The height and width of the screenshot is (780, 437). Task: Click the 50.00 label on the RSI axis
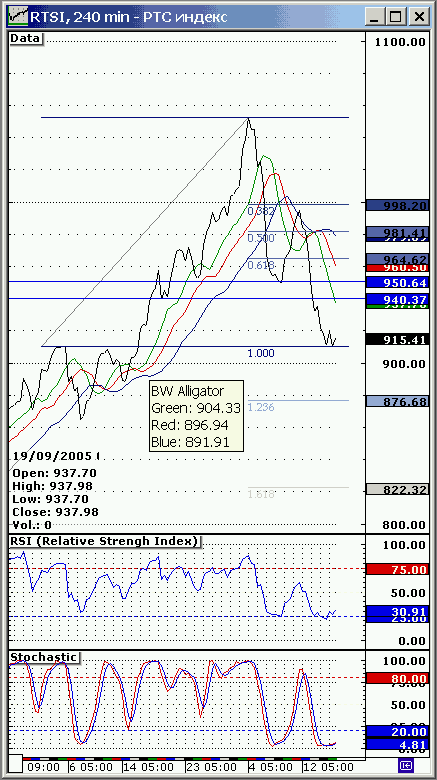(x=408, y=593)
